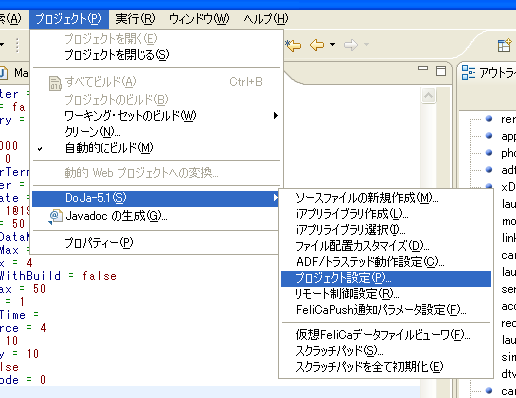Select ソースファイルの新規作成(M)...
This screenshot has height=398, width=516.
click(386, 198)
